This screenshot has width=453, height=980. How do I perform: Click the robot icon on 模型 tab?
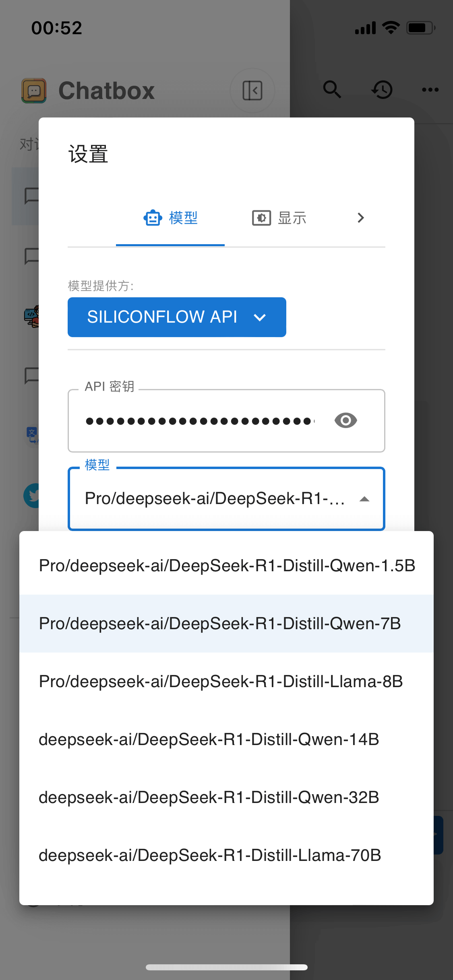[153, 218]
